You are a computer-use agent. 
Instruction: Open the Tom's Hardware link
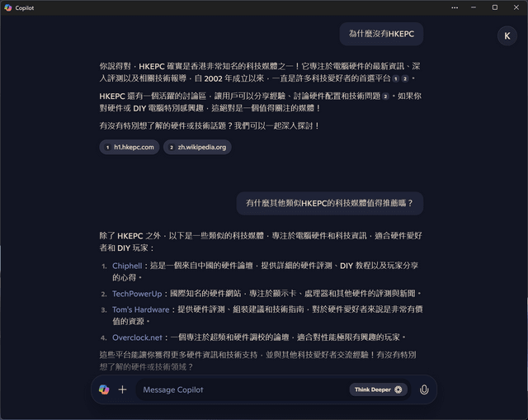[141, 309]
